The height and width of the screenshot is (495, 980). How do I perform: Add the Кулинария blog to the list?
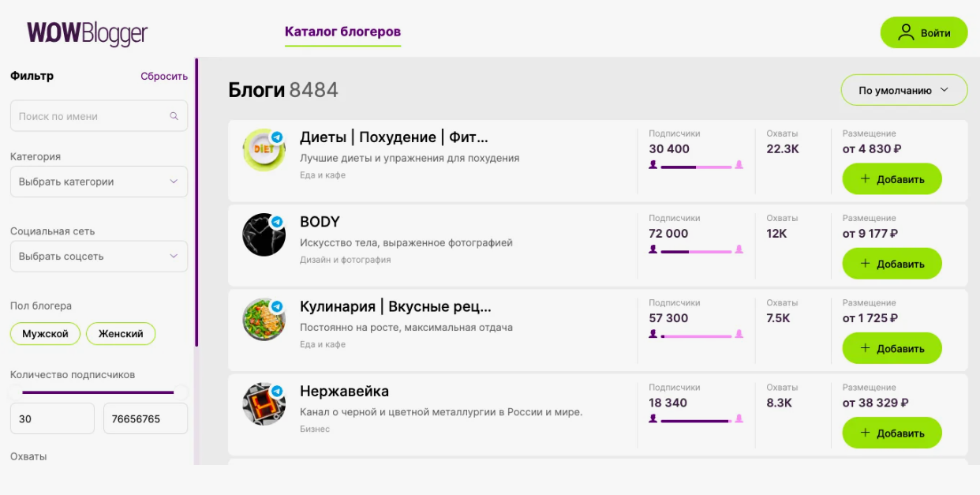pyautogui.click(x=892, y=348)
